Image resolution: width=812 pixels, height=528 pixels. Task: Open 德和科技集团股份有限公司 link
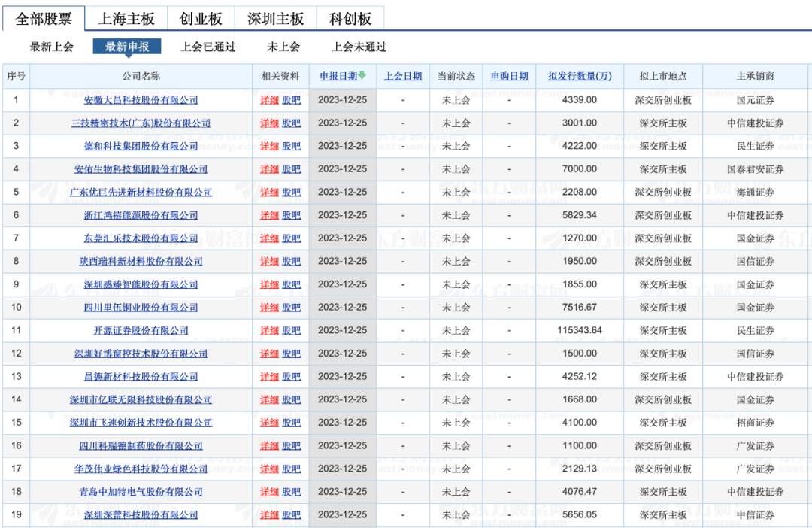(x=141, y=146)
